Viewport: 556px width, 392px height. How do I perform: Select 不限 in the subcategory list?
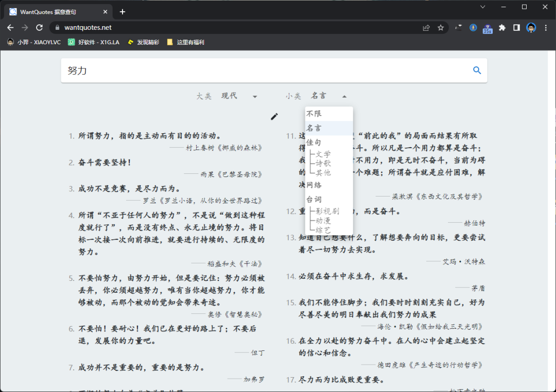point(314,114)
